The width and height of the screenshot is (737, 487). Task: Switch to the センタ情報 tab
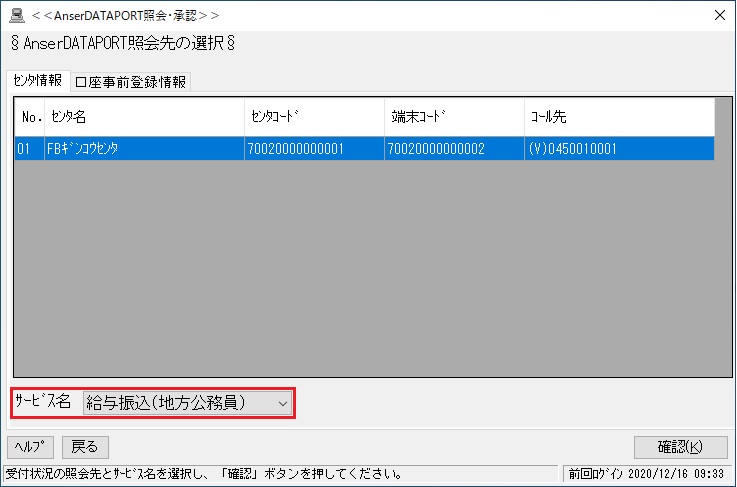[x=38, y=81]
